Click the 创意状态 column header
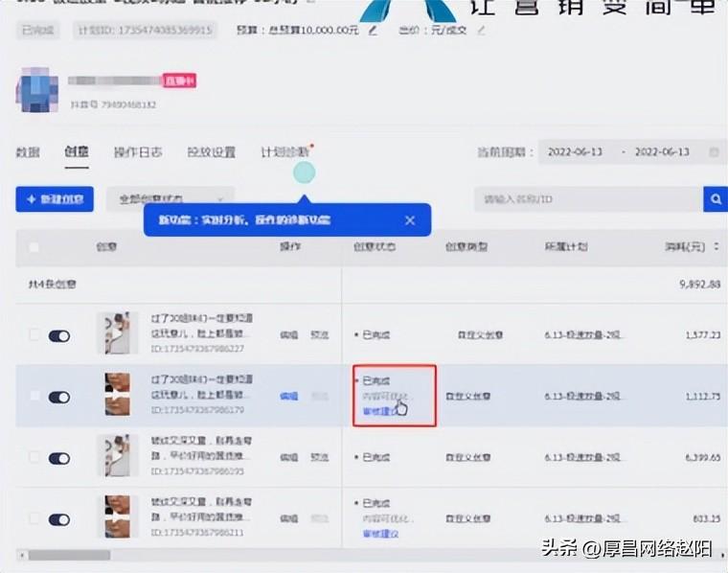Viewport: 728px width, 573px height. 375,246
